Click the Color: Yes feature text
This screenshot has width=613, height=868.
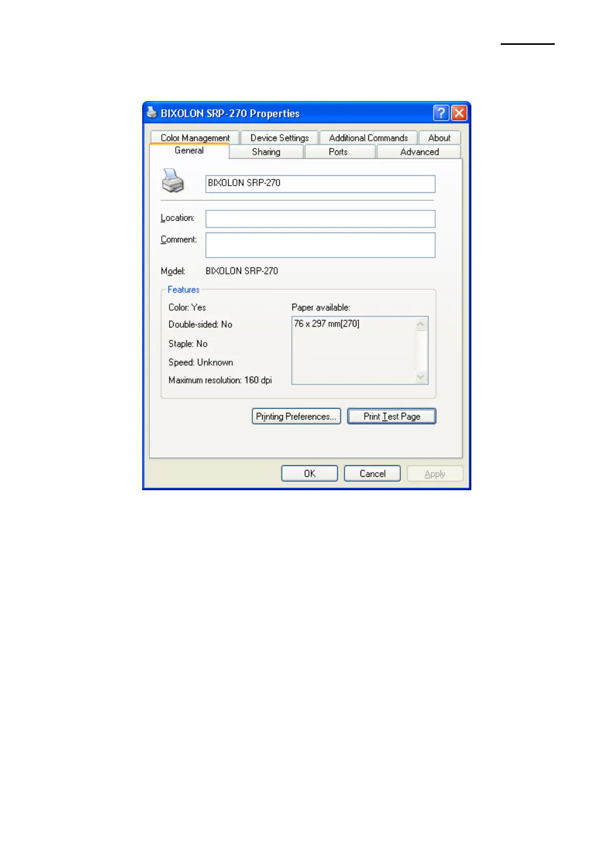[x=187, y=307]
